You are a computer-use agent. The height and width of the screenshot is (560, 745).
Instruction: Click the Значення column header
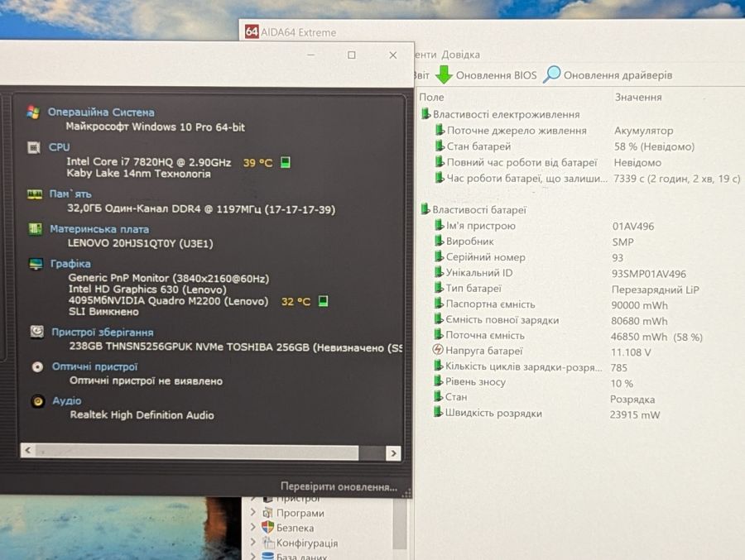(638, 97)
